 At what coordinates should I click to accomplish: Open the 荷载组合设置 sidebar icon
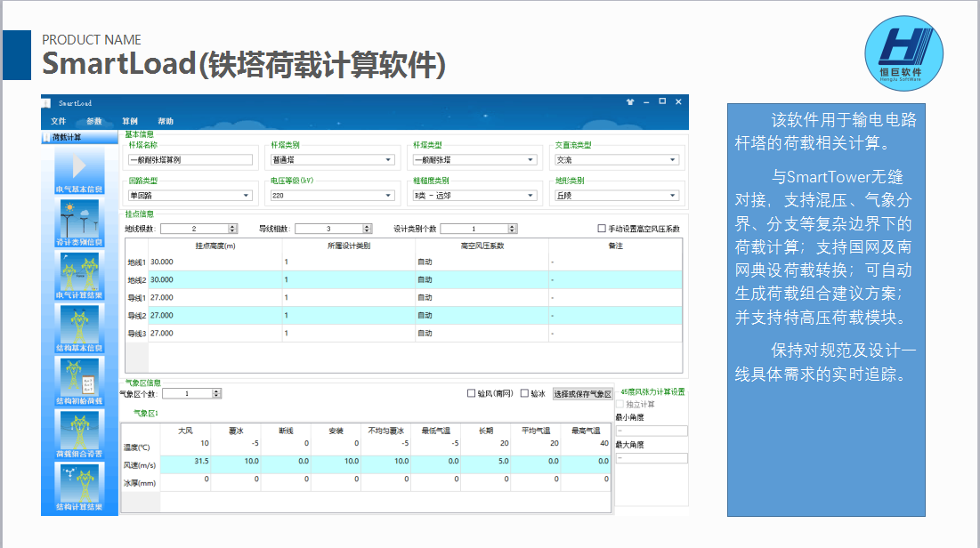point(79,435)
